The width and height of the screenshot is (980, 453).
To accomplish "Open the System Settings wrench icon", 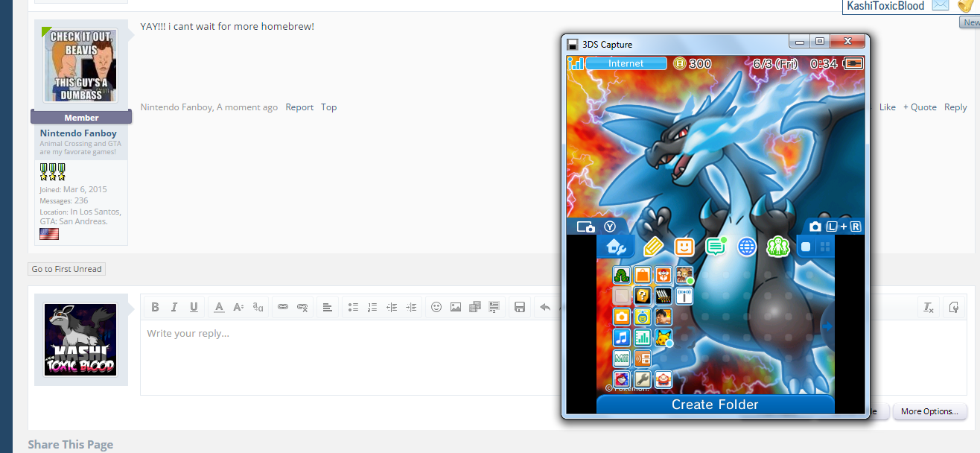I will (x=643, y=379).
